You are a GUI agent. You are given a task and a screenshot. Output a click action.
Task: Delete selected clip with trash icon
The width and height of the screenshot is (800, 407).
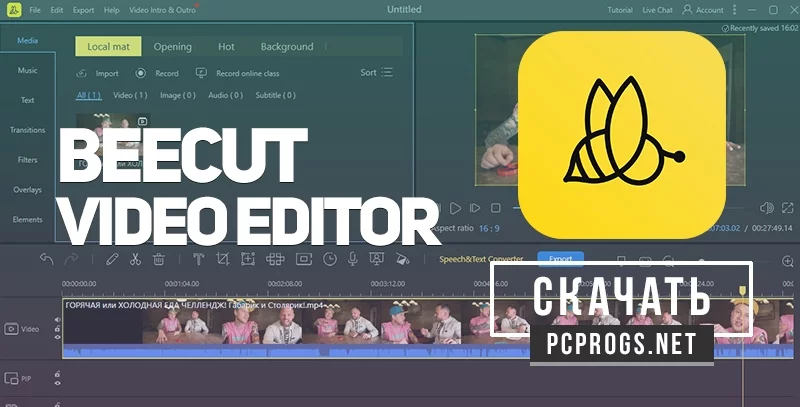point(159,259)
